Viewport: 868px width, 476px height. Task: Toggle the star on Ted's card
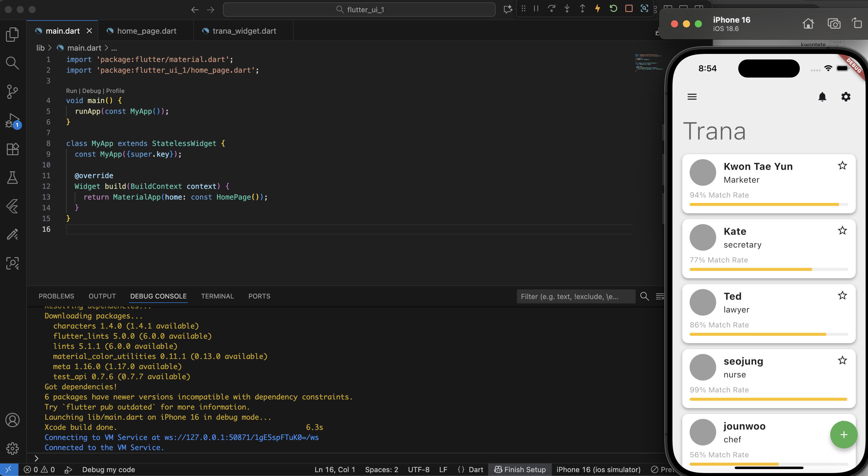click(x=842, y=295)
